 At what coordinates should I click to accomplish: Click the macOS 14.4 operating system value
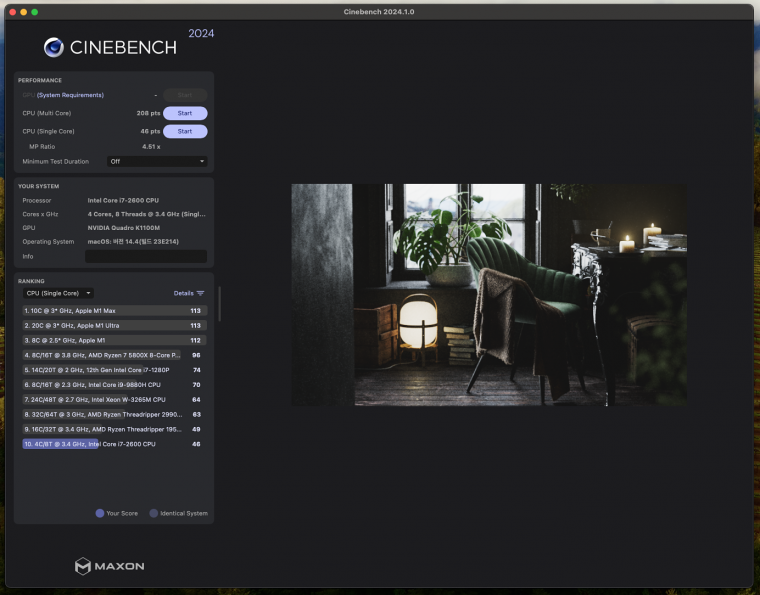pyautogui.click(x=133, y=241)
